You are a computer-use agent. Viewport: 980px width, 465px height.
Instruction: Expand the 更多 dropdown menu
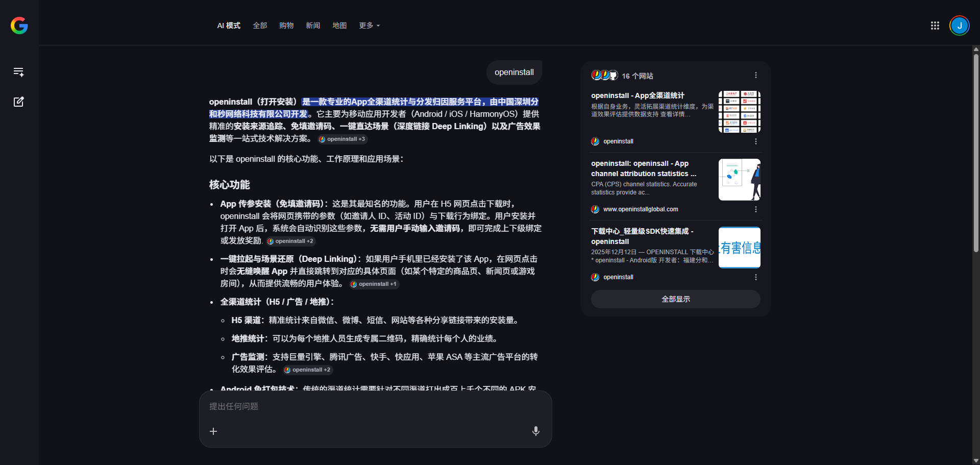tap(369, 26)
